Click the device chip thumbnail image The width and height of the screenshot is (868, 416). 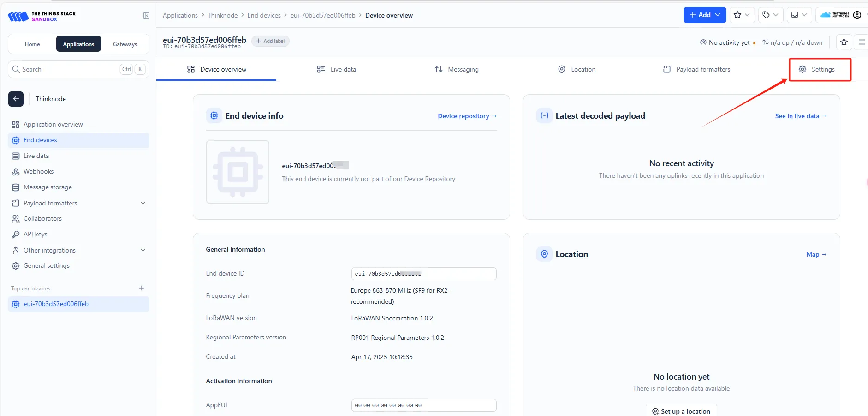pyautogui.click(x=238, y=172)
